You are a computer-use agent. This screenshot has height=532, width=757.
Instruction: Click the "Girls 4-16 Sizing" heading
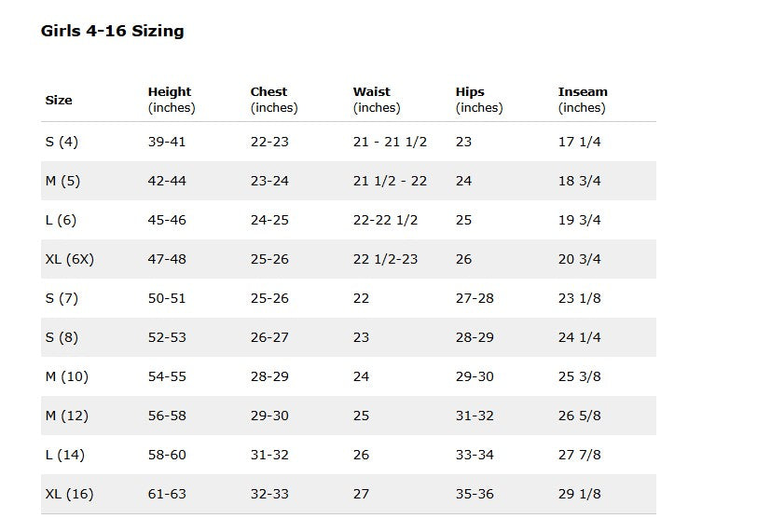(x=112, y=31)
